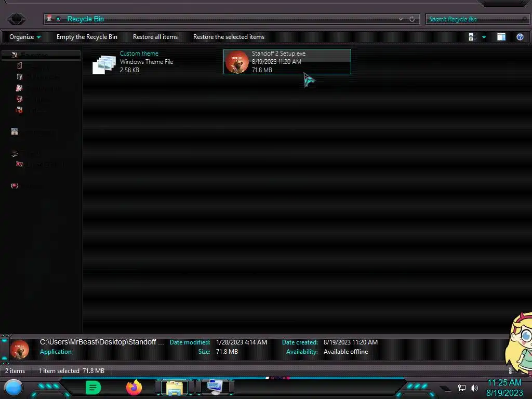Launch Firefox from the taskbar
Viewport: 532px width, 399px height.
[134, 388]
